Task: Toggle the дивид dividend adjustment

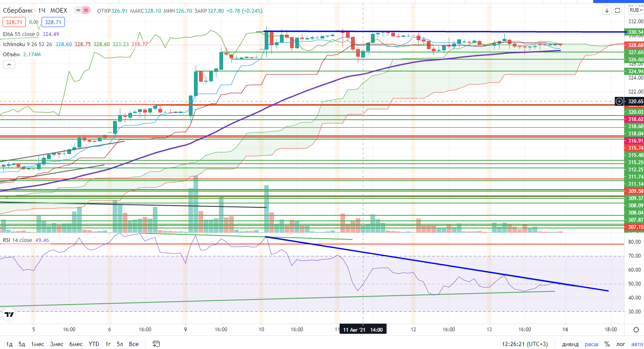Action: (x=570, y=344)
